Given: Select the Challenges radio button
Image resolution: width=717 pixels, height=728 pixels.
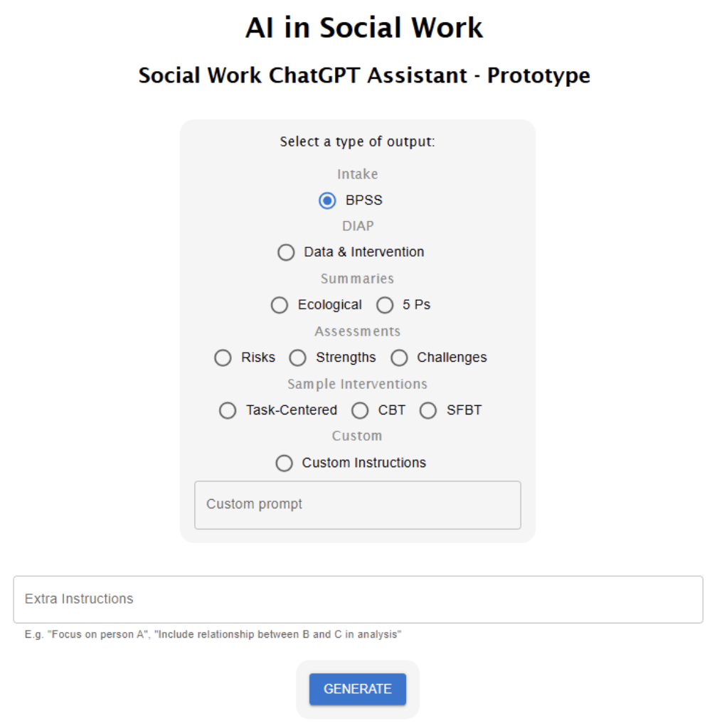Looking at the screenshot, I should 399,358.
